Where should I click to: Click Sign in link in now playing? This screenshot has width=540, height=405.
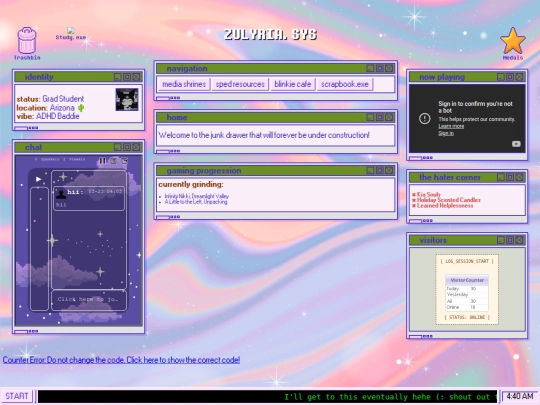click(446, 133)
